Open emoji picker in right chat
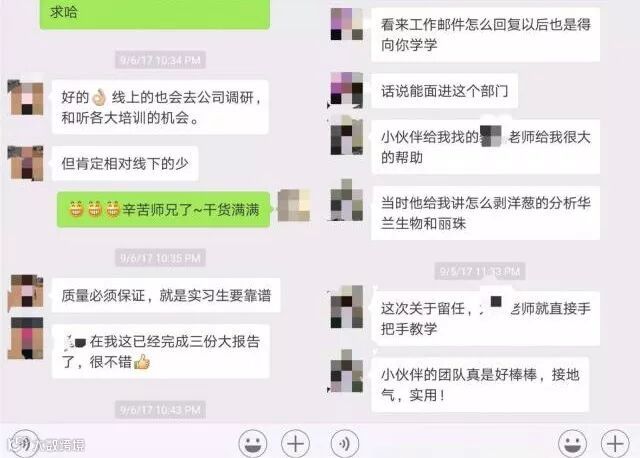640x458 pixels. (572, 443)
